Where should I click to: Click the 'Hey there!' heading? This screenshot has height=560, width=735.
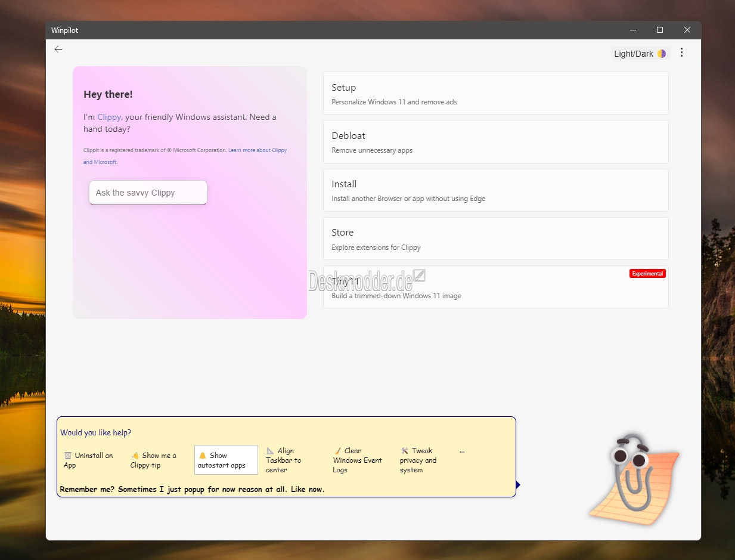pyautogui.click(x=108, y=94)
